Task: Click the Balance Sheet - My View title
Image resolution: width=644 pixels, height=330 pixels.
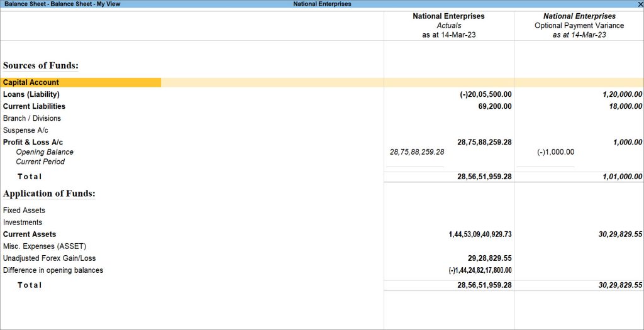Action: click(62, 4)
